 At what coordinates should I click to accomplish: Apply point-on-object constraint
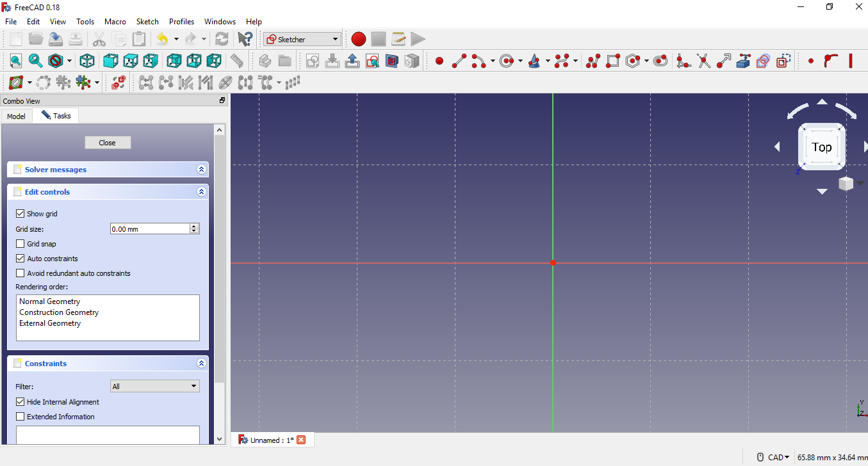point(831,61)
